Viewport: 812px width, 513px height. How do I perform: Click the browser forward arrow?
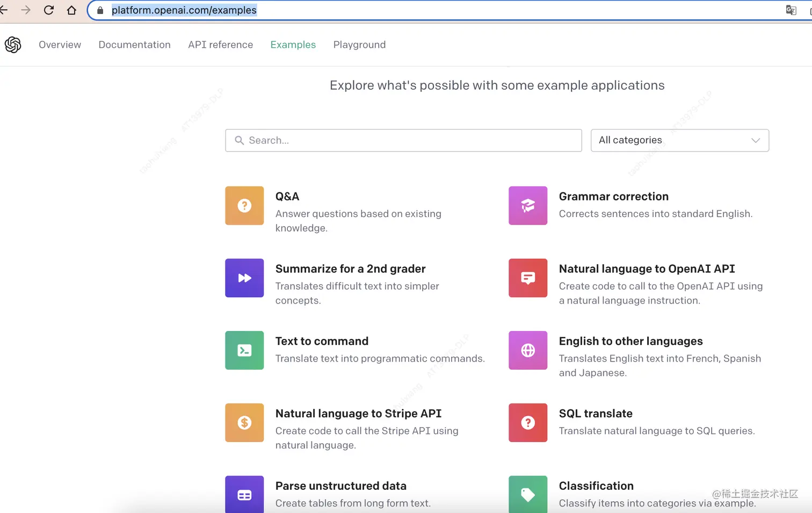coord(26,10)
